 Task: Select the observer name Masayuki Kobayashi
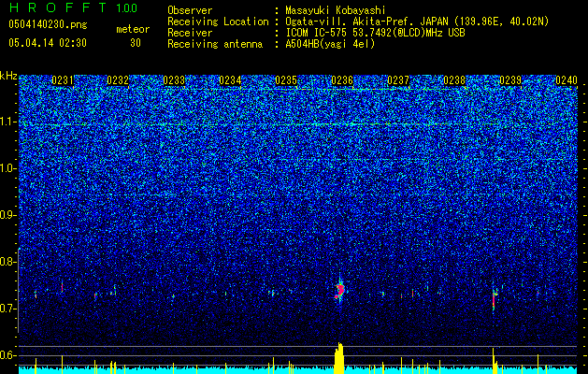[336, 10]
